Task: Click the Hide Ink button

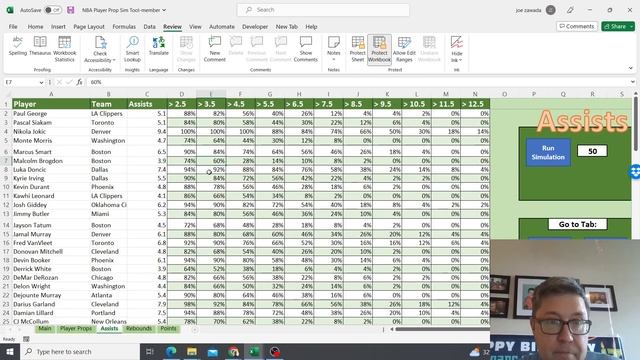Action: [457, 49]
